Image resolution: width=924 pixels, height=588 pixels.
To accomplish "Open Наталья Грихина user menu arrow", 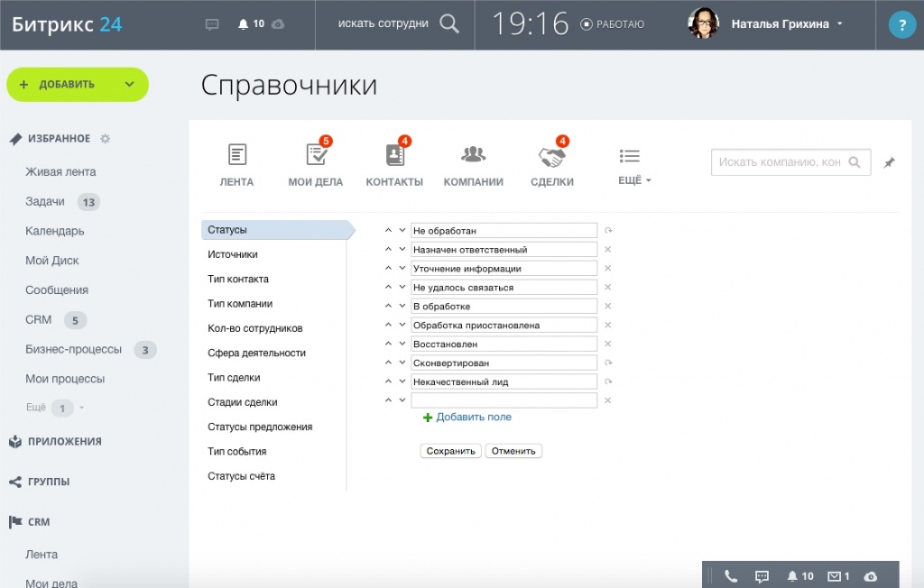I will click(x=840, y=23).
